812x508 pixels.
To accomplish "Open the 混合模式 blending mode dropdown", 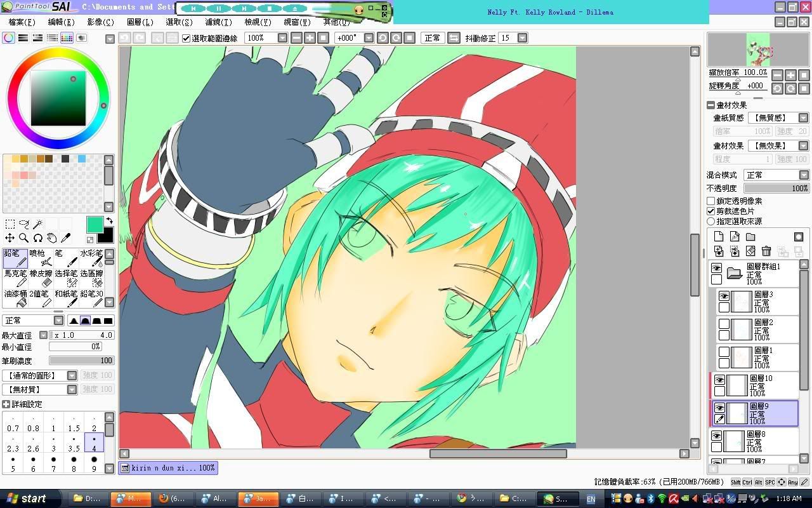I will [x=803, y=175].
